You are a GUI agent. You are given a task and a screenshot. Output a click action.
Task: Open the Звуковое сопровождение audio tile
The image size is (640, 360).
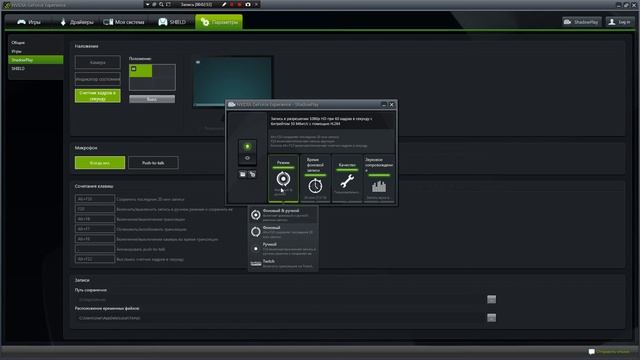tap(379, 178)
